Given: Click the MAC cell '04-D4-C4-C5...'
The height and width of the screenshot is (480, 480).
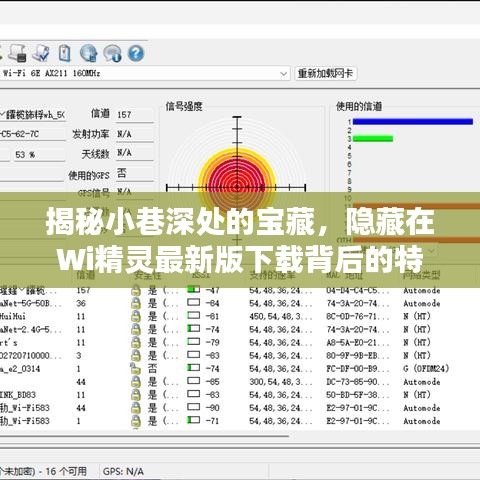Looking at the screenshot, I should click(358, 290).
